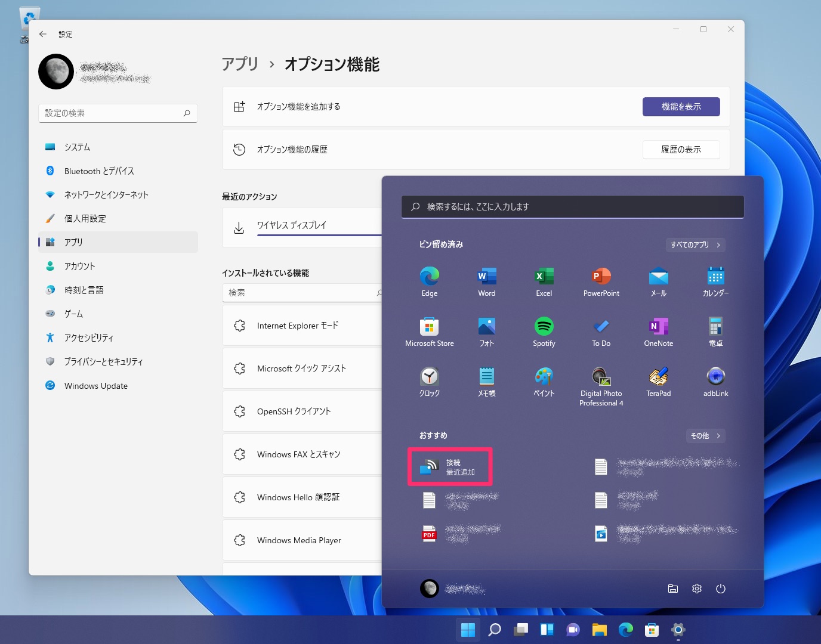Viewport: 821px width, 644px height.
Task: Open ゲーム settings category
Action: [118, 314]
